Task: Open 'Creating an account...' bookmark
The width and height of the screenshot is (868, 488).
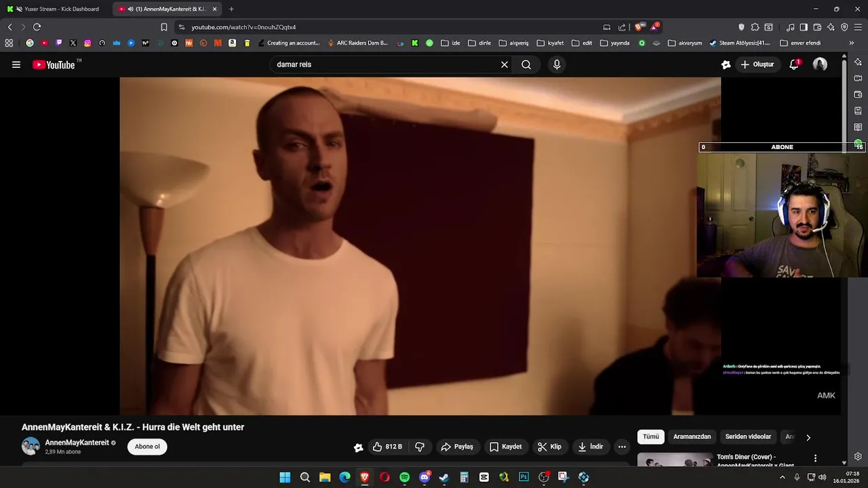Action: [289, 43]
